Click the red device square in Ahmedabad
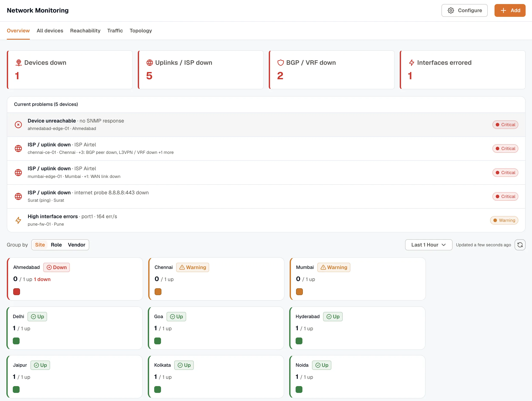 coord(17,291)
